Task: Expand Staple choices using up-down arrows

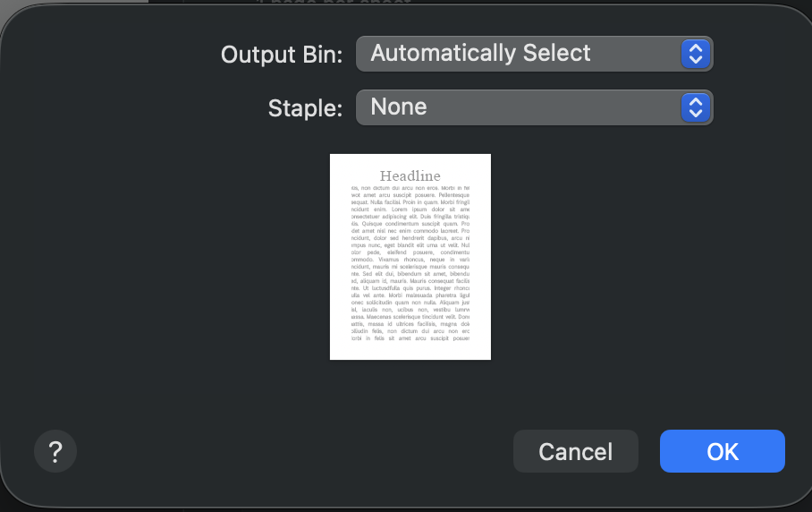Action: coord(696,107)
